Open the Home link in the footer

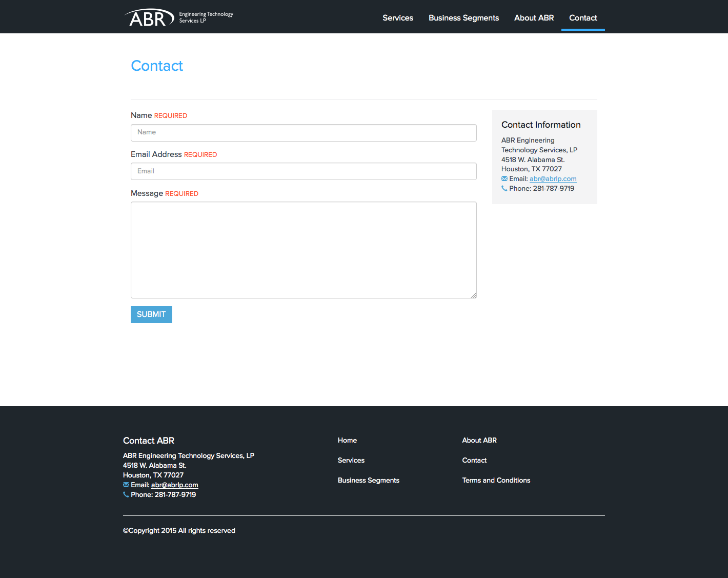pyautogui.click(x=347, y=440)
